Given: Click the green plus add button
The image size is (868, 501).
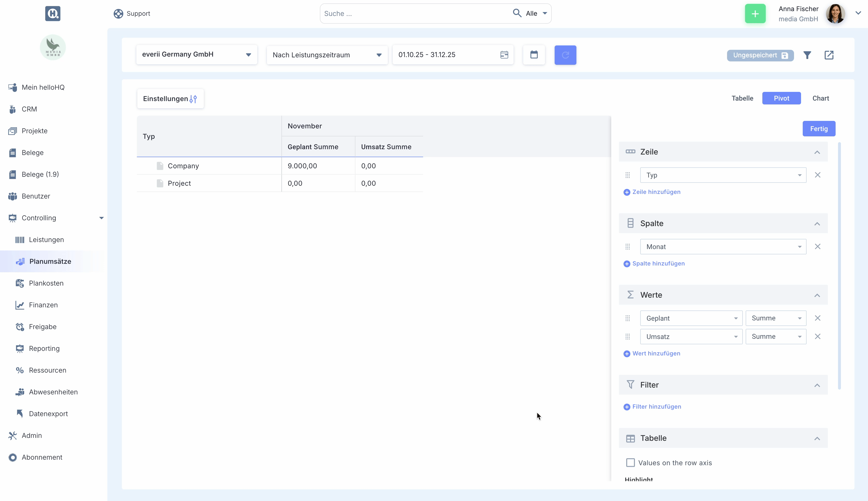Looking at the screenshot, I should [755, 14].
